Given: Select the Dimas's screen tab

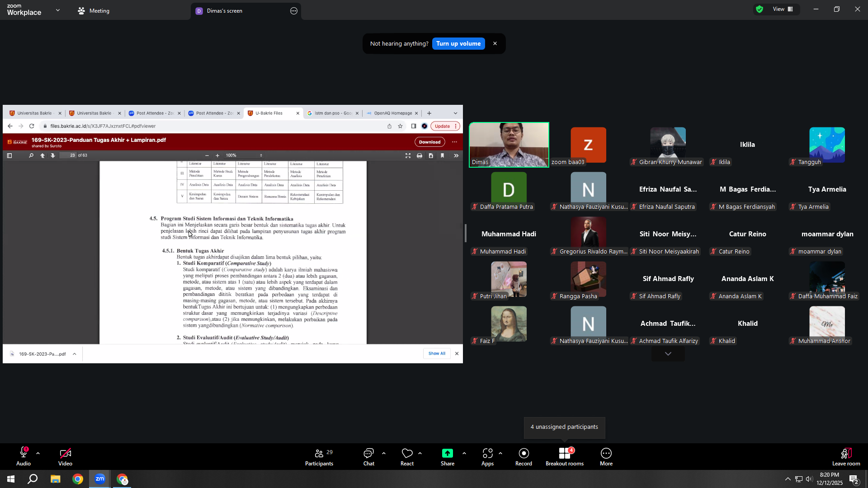Looking at the screenshot, I should click(246, 11).
